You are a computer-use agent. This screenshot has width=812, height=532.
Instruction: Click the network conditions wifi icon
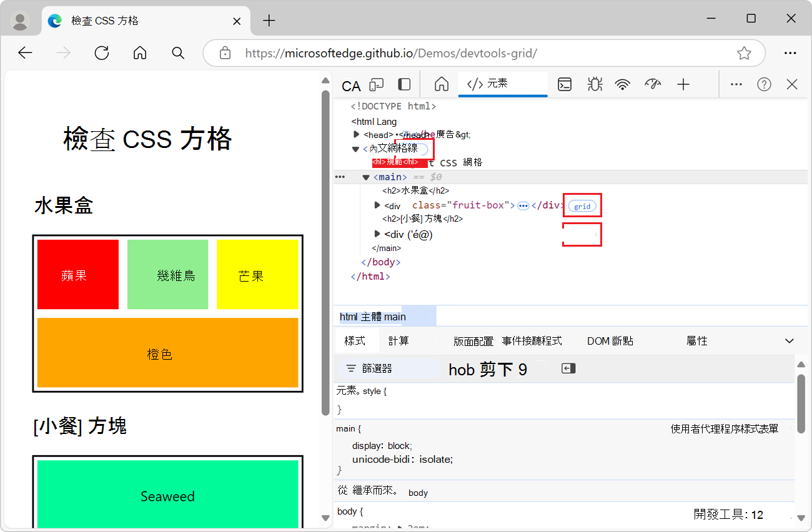coord(623,83)
